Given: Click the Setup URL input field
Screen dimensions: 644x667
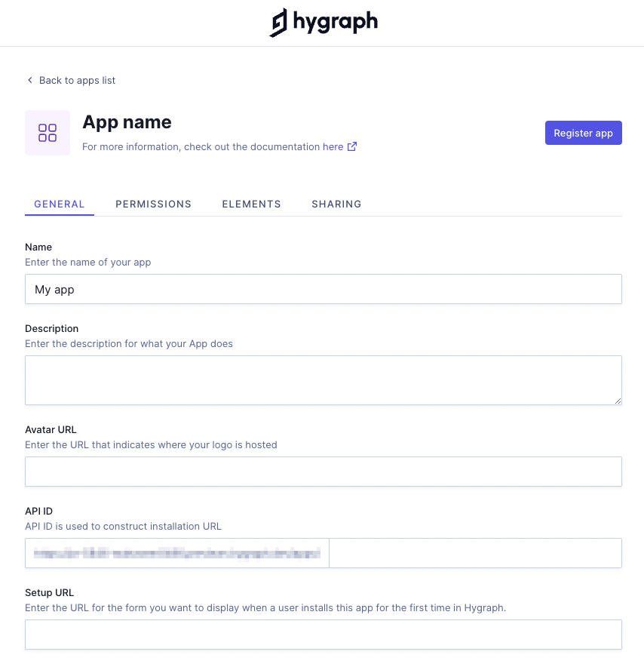Looking at the screenshot, I should point(323,635).
